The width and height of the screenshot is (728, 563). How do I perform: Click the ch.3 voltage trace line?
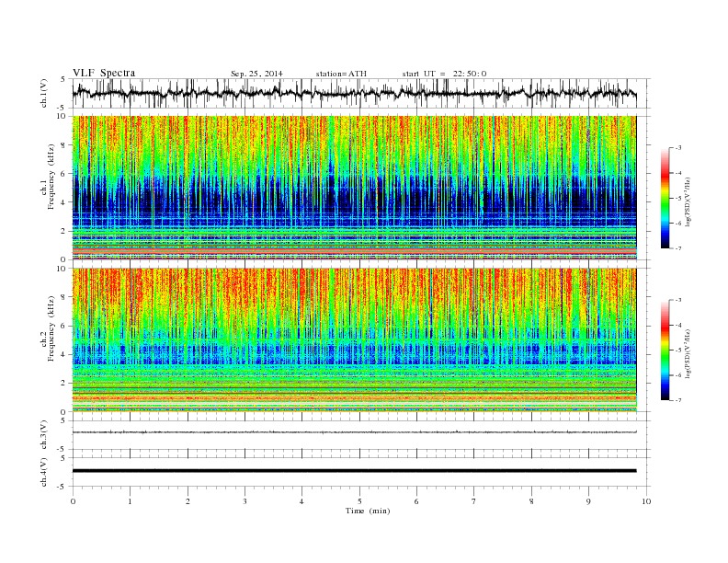point(354,432)
